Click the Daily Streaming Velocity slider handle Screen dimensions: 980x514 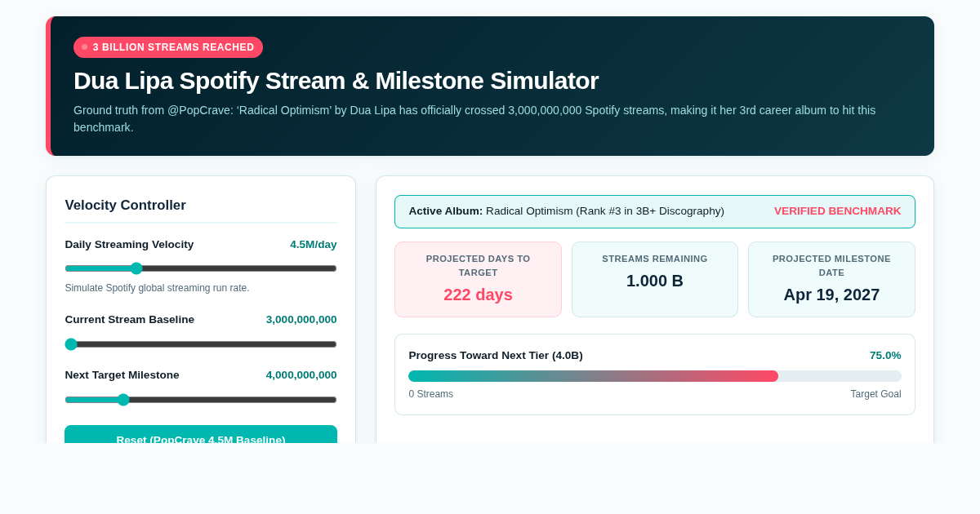[136, 268]
